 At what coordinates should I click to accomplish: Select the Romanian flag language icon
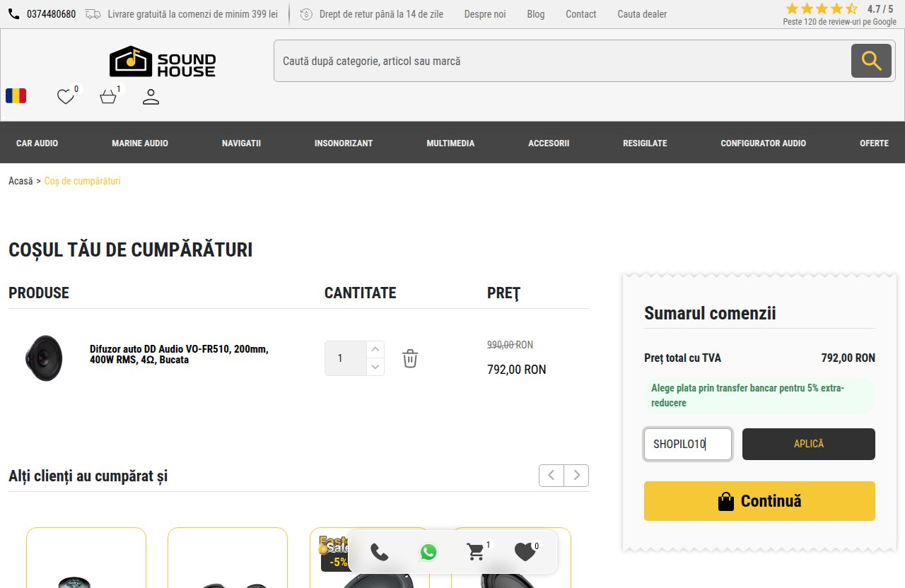point(16,96)
